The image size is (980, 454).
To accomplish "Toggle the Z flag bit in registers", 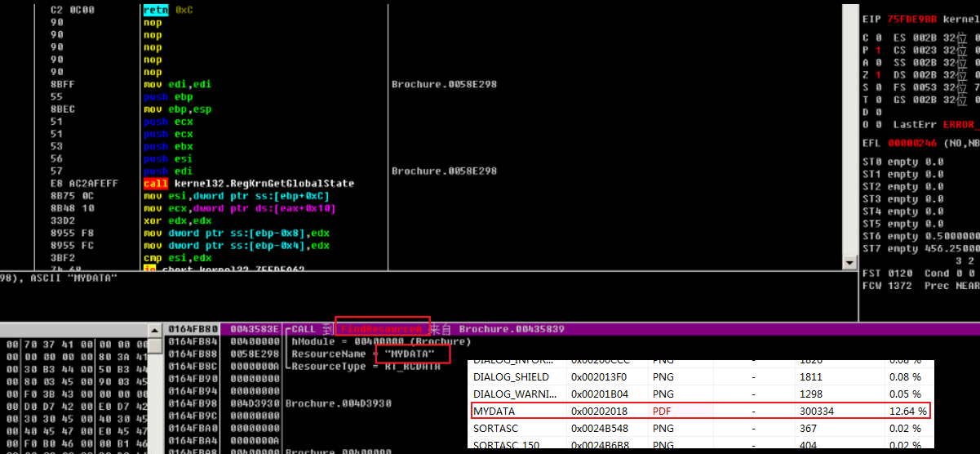I will tap(877, 75).
